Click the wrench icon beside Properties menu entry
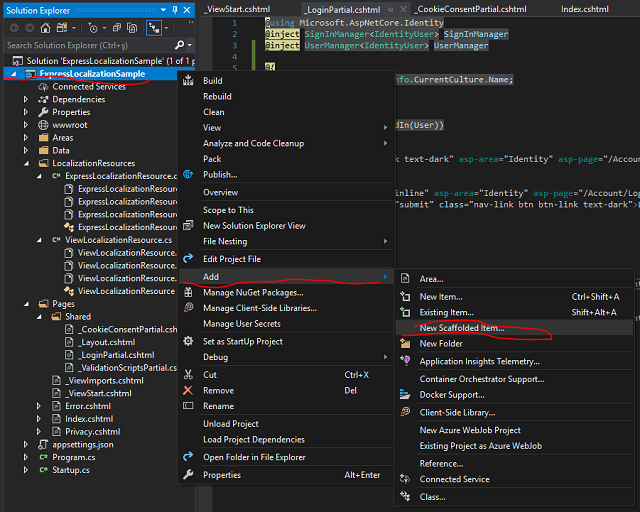This screenshot has height=512, width=640. (188, 475)
